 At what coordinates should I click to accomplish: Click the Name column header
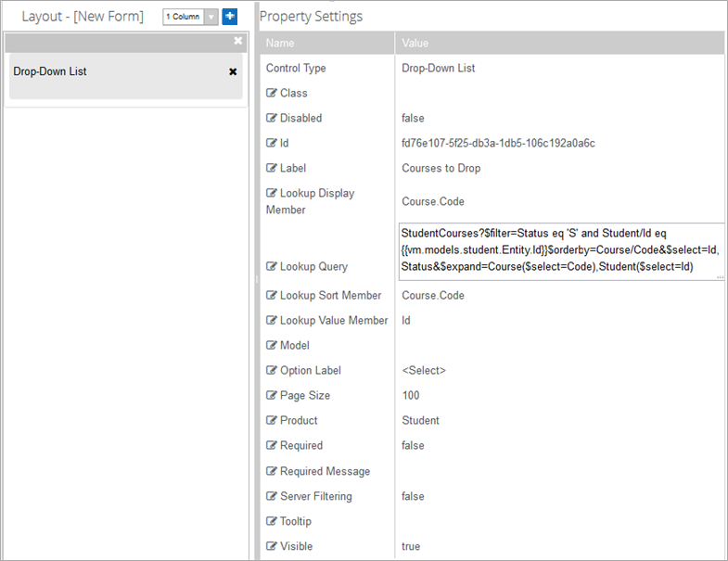pyautogui.click(x=326, y=44)
